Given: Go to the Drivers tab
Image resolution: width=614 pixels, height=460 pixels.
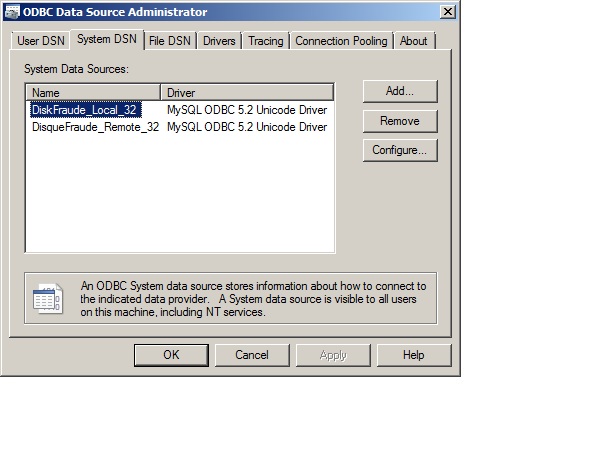Looking at the screenshot, I should pos(219,41).
